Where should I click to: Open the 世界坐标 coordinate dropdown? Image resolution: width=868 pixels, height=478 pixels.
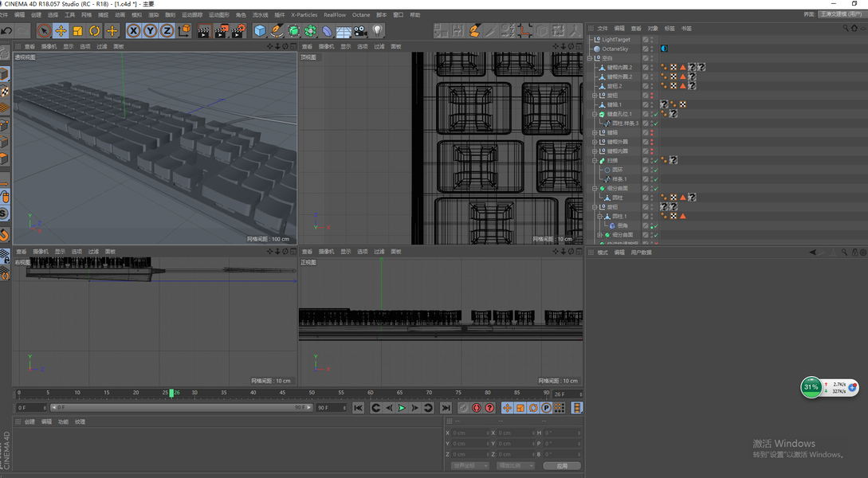(469, 465)
